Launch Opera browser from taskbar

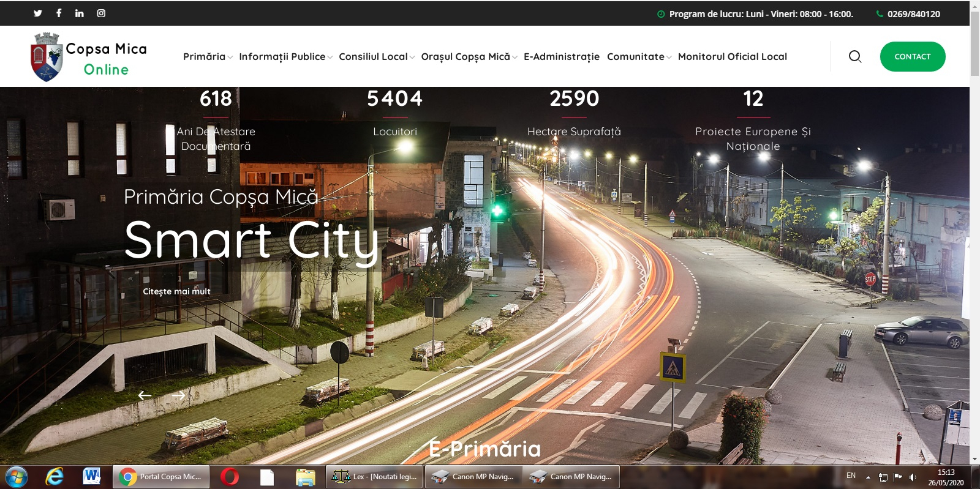pos(230,476)
